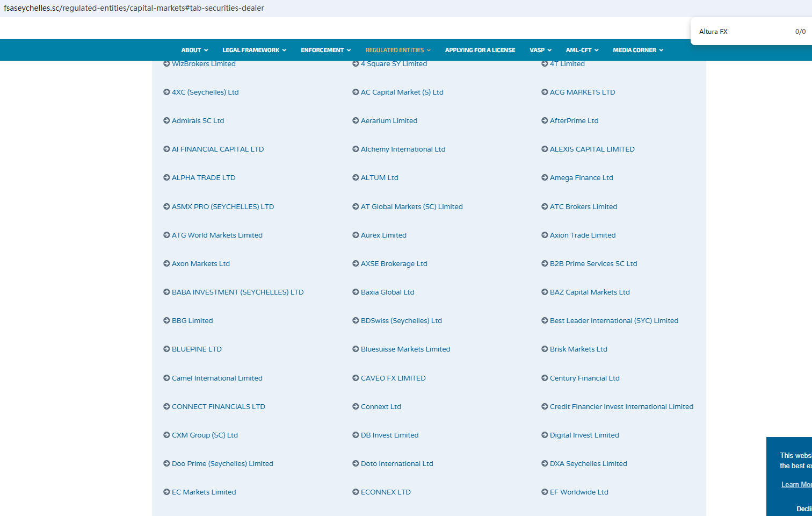Click arrow icon beside CAVEO FX LIMITED
The image size is (812, 516).
click(356, 378)
